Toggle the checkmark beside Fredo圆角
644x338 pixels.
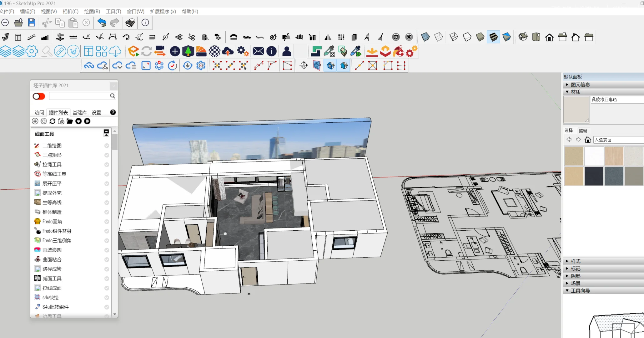click(107, 222)
